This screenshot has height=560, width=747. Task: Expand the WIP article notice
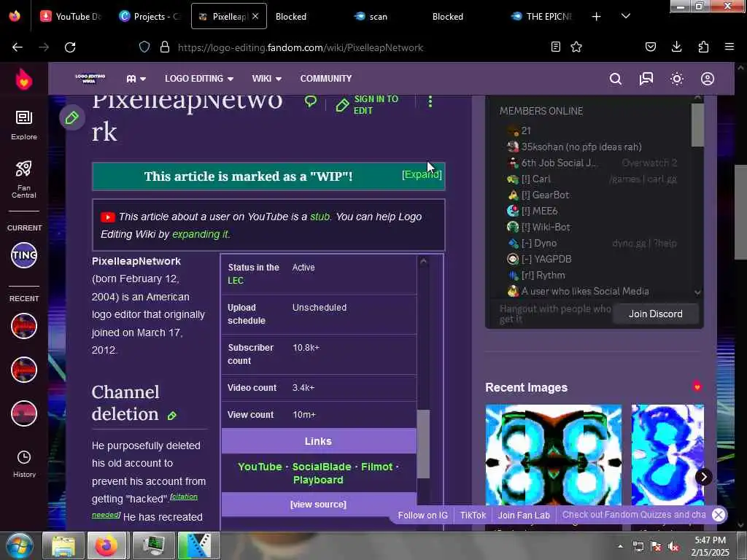click(x=422, y=175)
